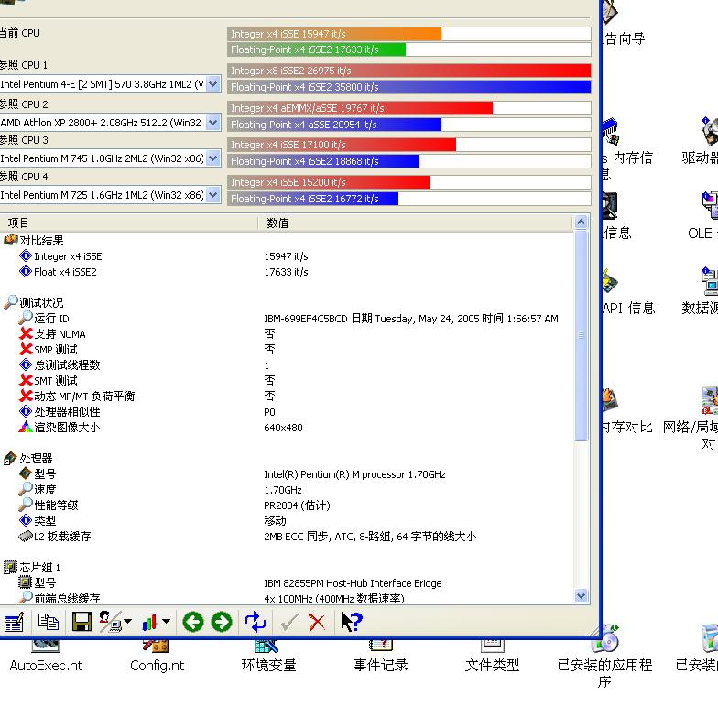Click Intel(R) Pentium(R) M processor 1.70GHz value
The width and height of the screenshot is (718, 728).
coord(354,474)
